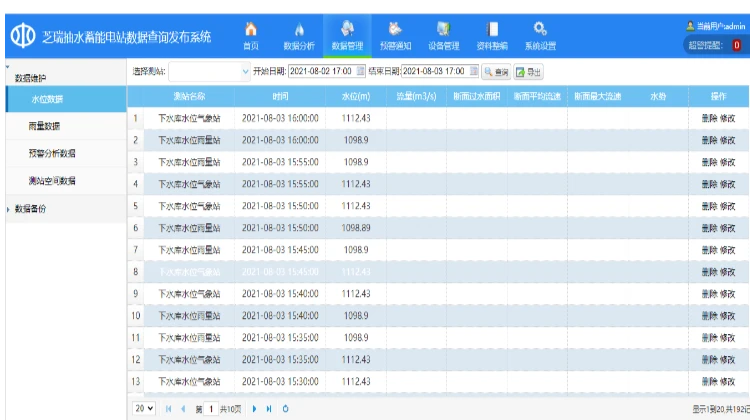Screen dimensions: 750x420
Task: Click the page number input box
Action: [x=211, y=409]
